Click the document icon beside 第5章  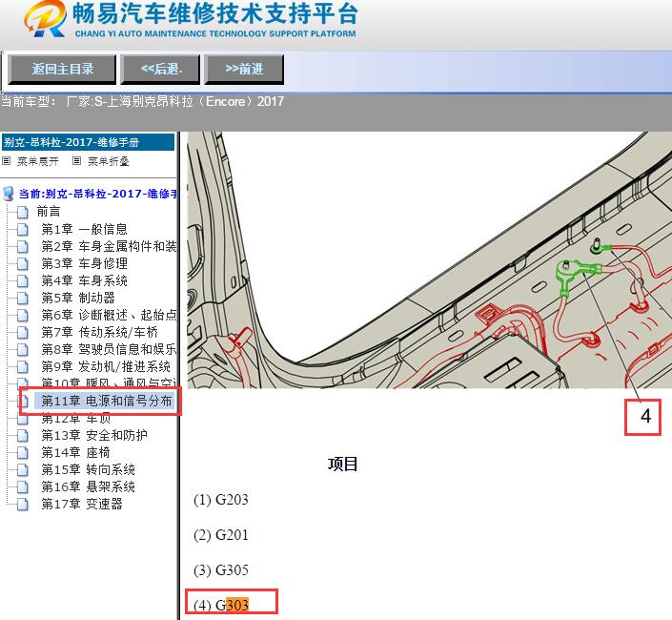(x=23, y=298)
